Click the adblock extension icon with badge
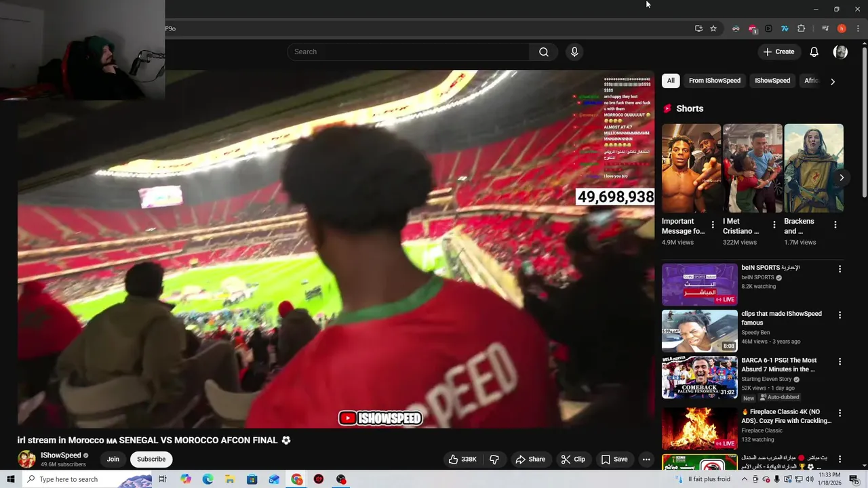The height and width of the screenshot is (488, 868). click(x=752, y=28)
